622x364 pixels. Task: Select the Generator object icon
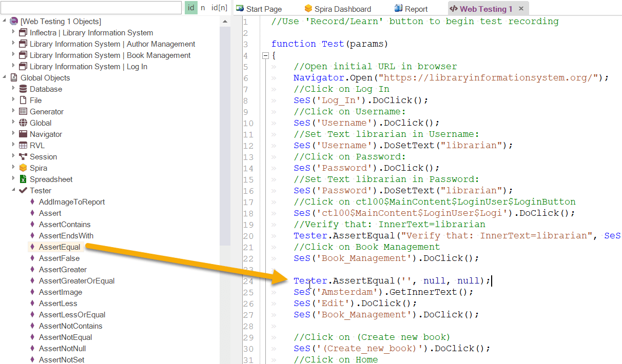pos(23,111)
